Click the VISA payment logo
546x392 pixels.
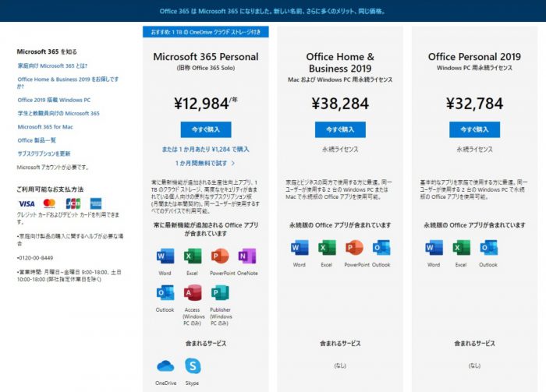(27, 204)
